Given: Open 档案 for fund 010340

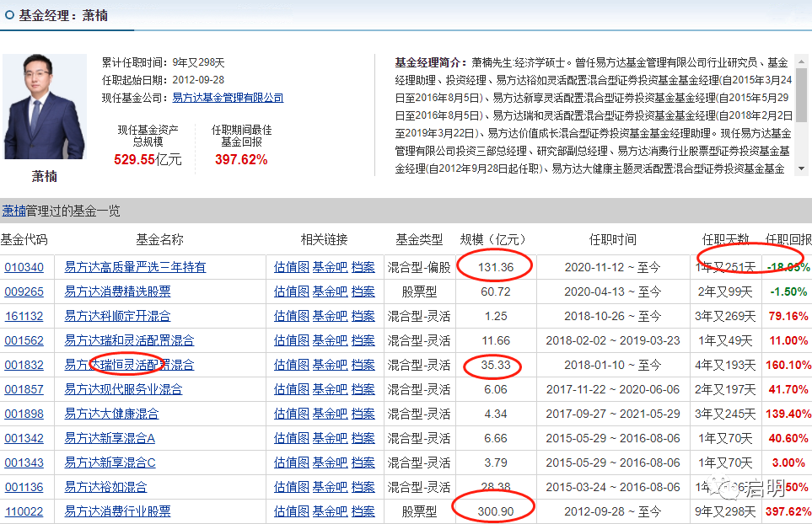Looking at the screenshot, I should pos(363,267).
